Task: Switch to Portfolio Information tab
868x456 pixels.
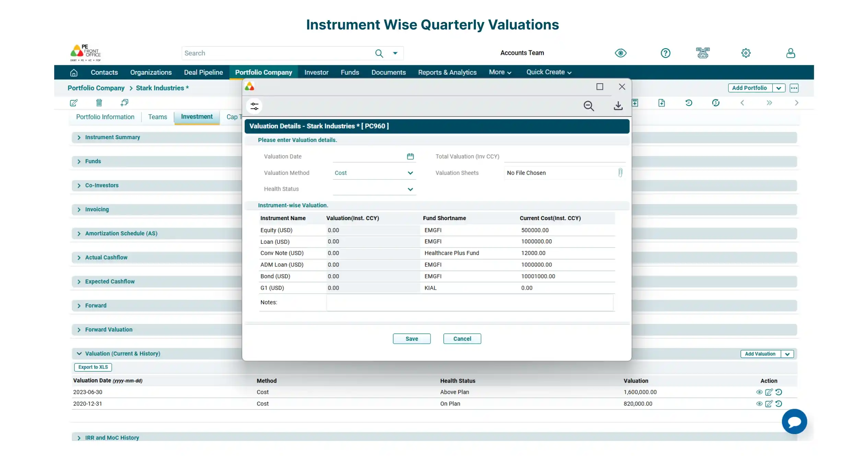Action: point(105,117)
